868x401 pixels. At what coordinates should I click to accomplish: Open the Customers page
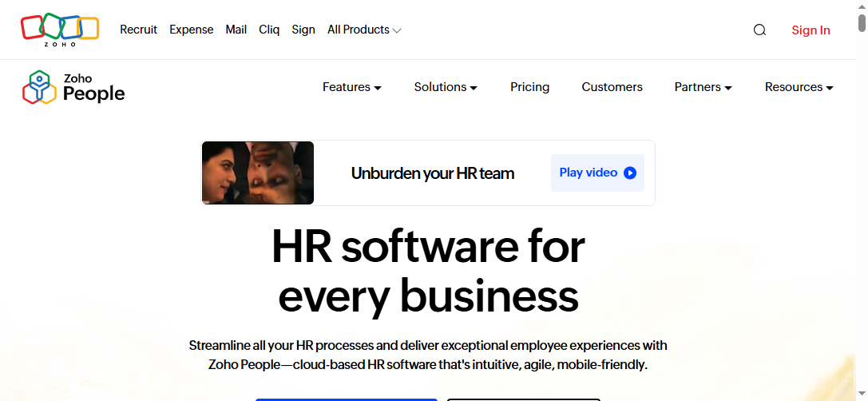(x=612, y=87)
